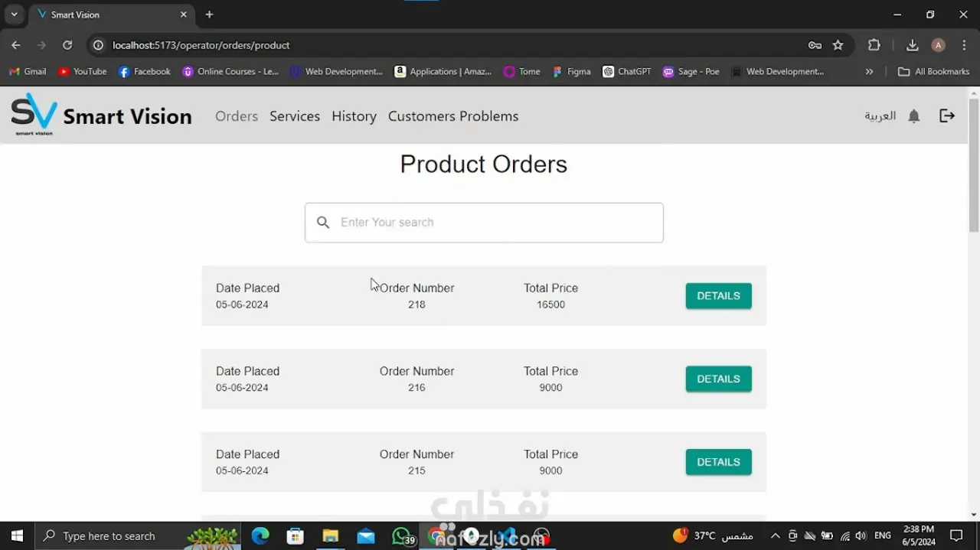Open the tab search dropdown arrow
The height and width of the screenshot is (550, 980).
[14, 15]
